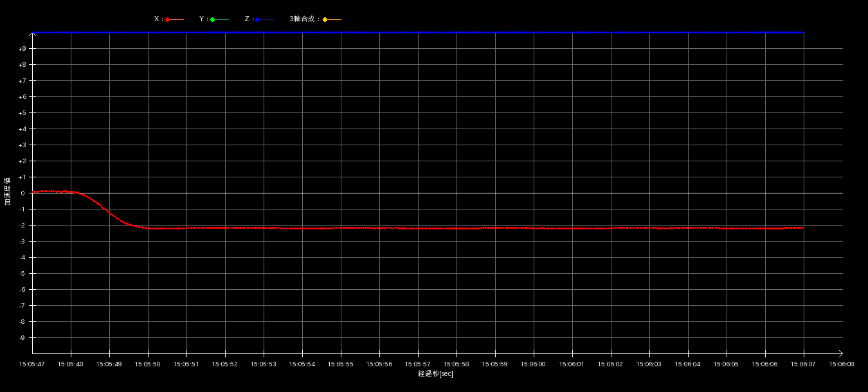Toggle the Z series legend label
The height and width of the screenshot is (392, 868).
(x=247, y=19)
